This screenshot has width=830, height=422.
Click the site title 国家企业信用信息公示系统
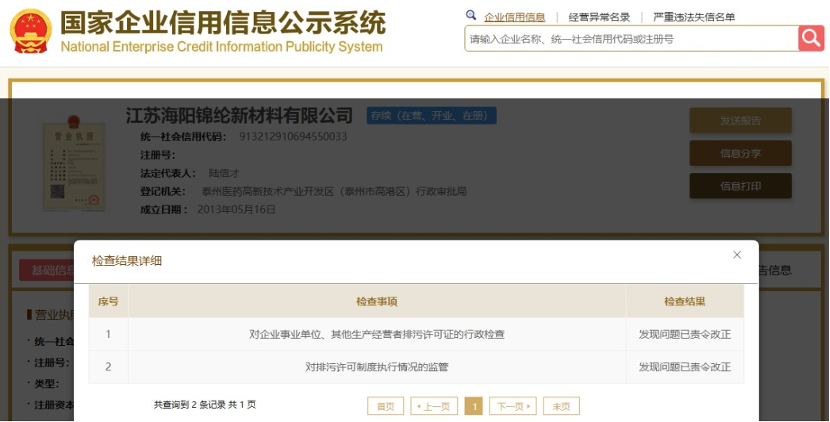pyautogui.click(x=223, y=23)
